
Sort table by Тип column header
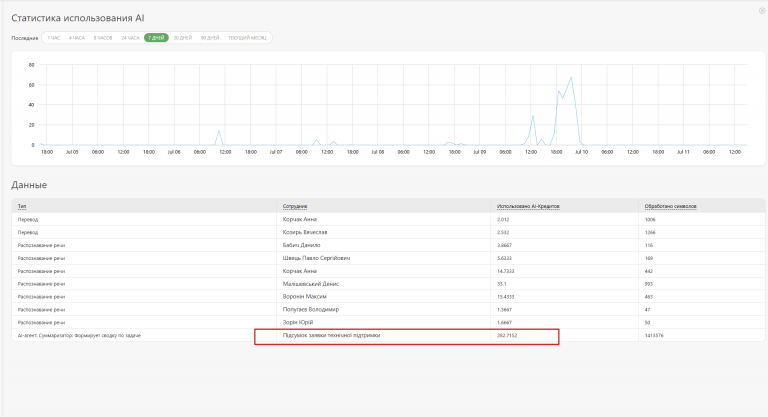click(x=22, y=206)
